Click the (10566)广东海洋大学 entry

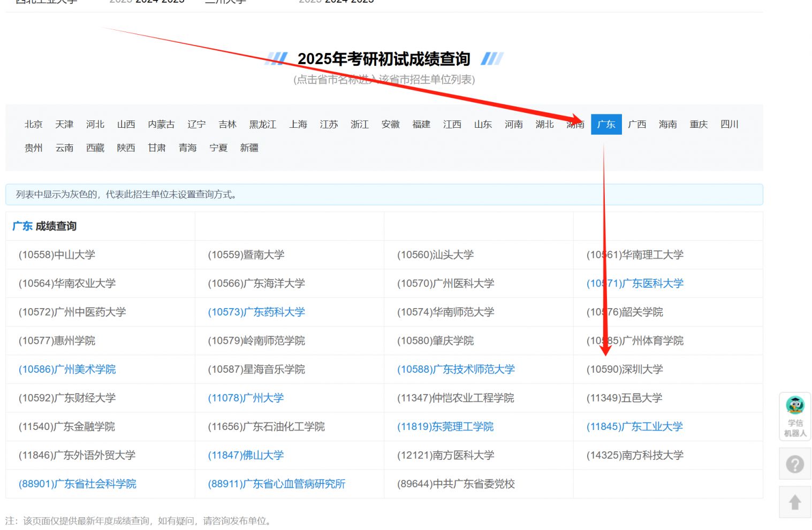pyautogui.click(x=256, y=283)
